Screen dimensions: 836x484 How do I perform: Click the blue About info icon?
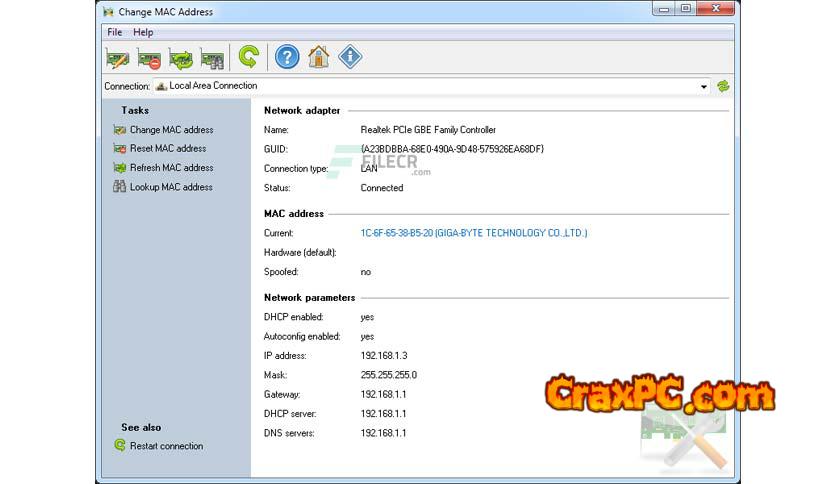point(350,57)
